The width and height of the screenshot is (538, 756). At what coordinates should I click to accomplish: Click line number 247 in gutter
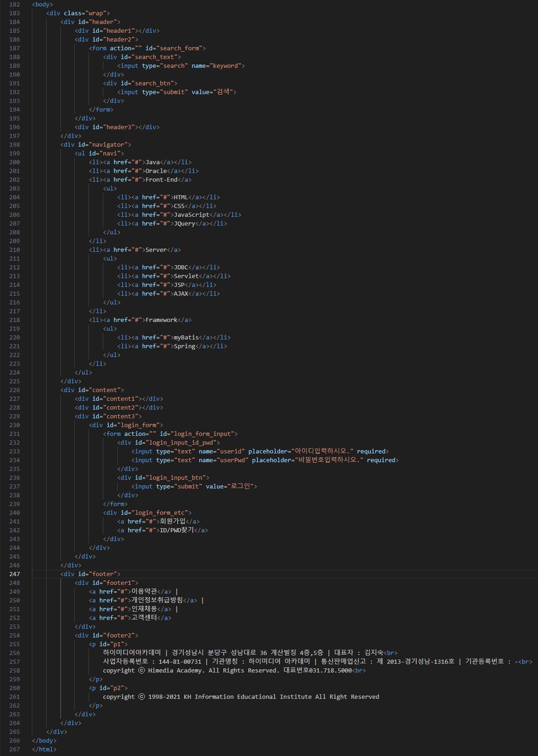(14, 574)
